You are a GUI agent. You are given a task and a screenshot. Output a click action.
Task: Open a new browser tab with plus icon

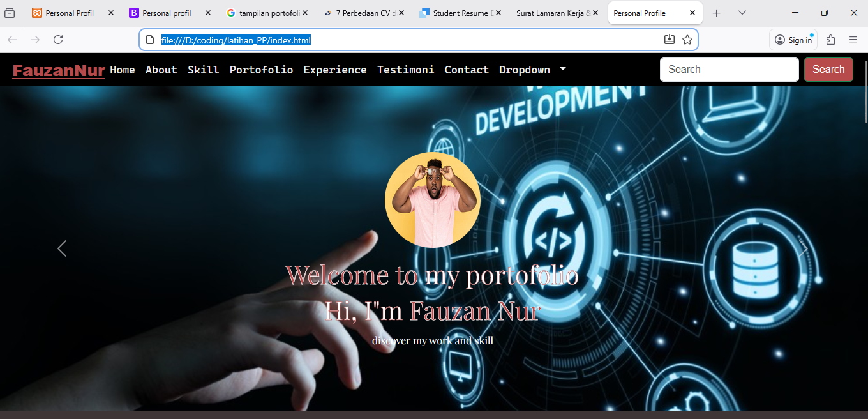click(x=717, y=13)
